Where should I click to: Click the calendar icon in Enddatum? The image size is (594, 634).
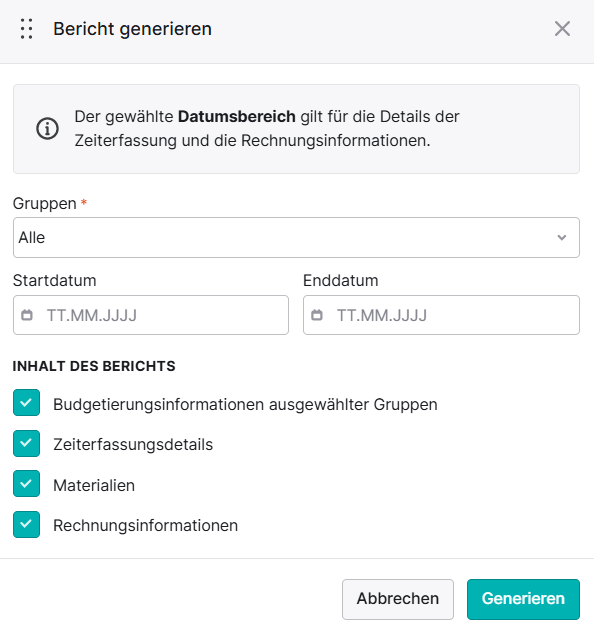(317, 315)
